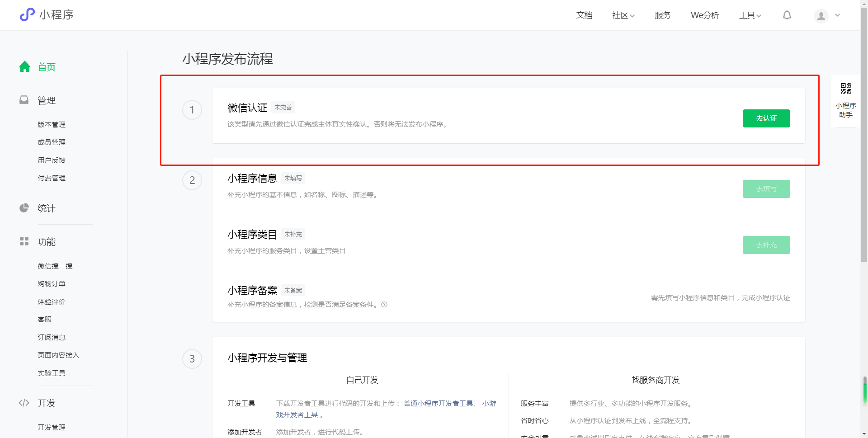Click the page vertical scrollbar
This screenshot has height=438, width=868.
(x=864, y=136)
